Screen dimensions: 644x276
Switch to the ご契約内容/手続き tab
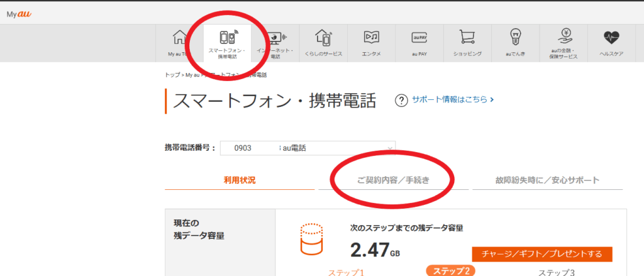[x=393, y=180]
